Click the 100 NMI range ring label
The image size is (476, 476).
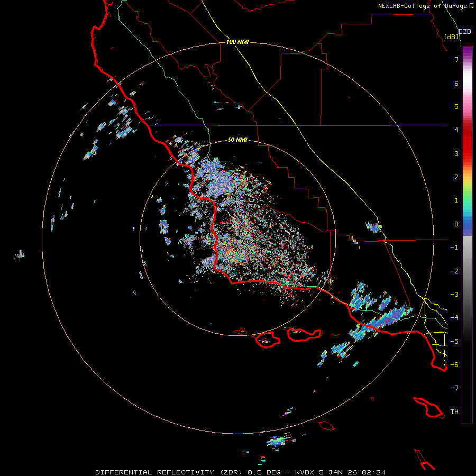237,42
